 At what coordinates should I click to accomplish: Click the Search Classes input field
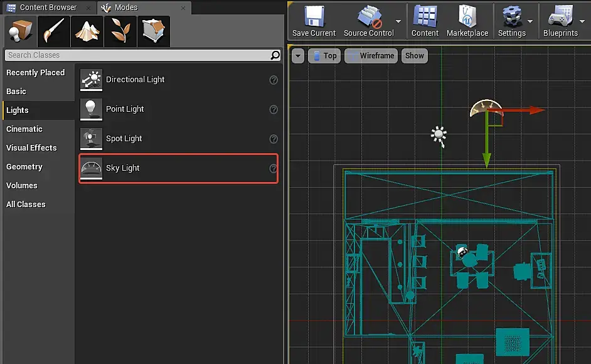tap(142, 55)
